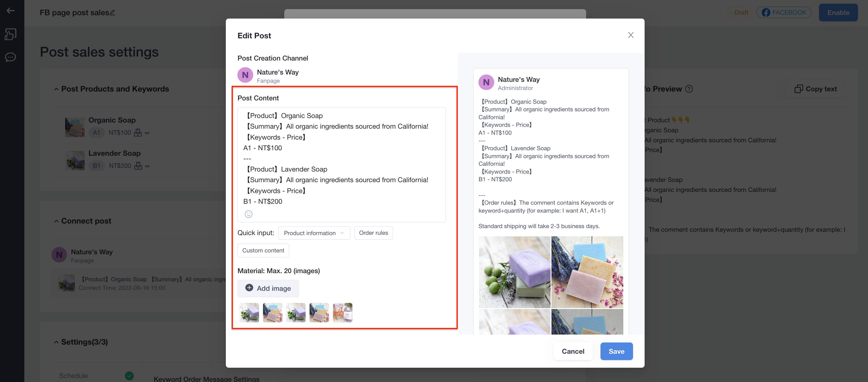Cancel the post editing
868x382 pixels.
[573, 351]
